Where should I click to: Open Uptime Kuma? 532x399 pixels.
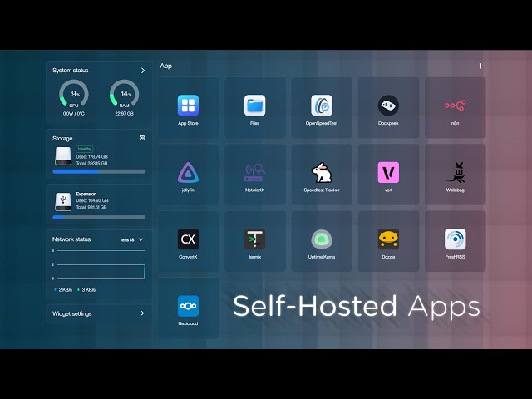[322, 241]
